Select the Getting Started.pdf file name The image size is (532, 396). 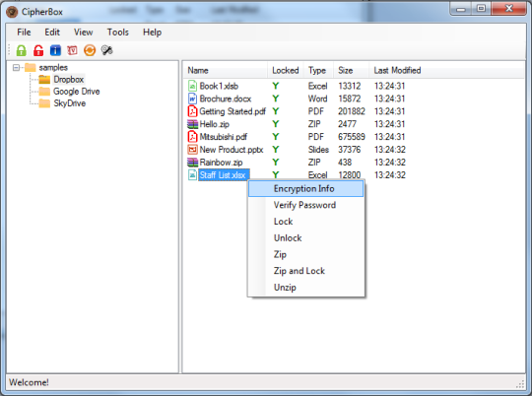pos(233,111)
